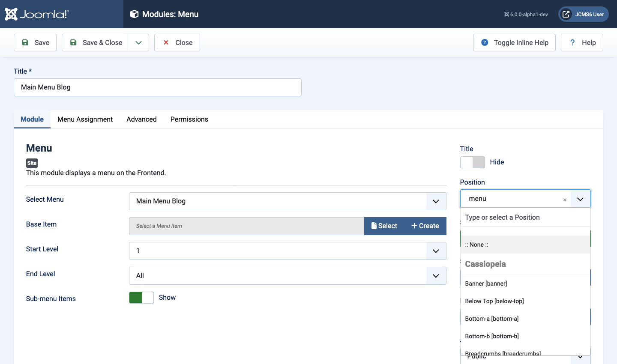Click the Save disk icon
The height and width of the screenshot is (364, 617).
click(26, 42)
